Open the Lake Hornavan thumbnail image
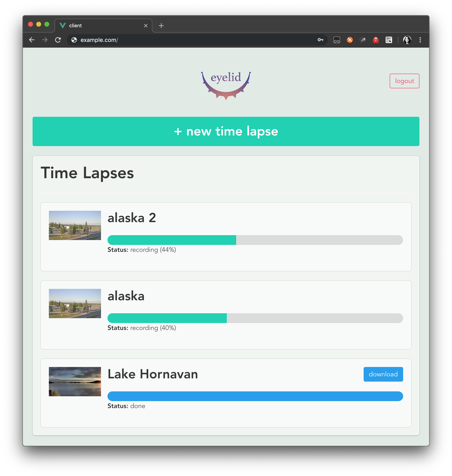This screenshot has height=476, width=452. pyautogui.click(x=75, y=382)
